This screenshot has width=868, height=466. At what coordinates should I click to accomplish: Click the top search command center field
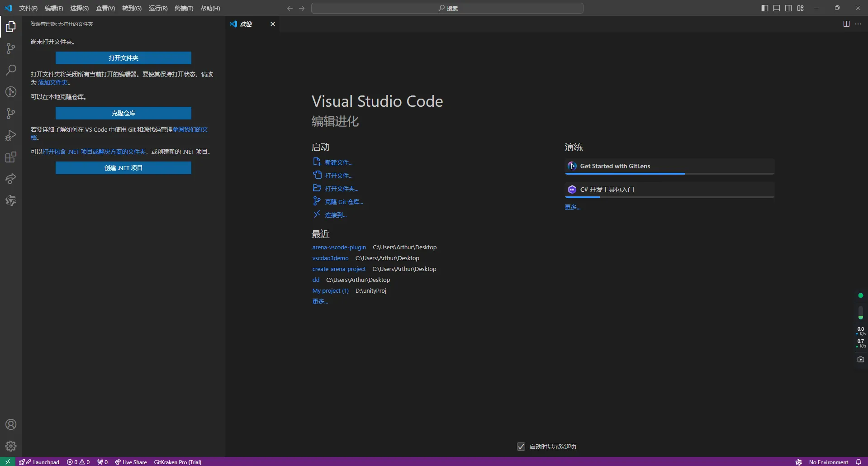pyautogui.click(x=447, y=8)
